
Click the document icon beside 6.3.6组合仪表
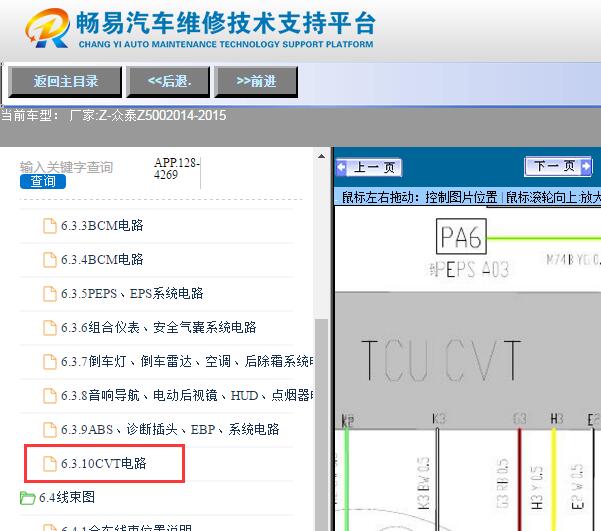point(49,328)
